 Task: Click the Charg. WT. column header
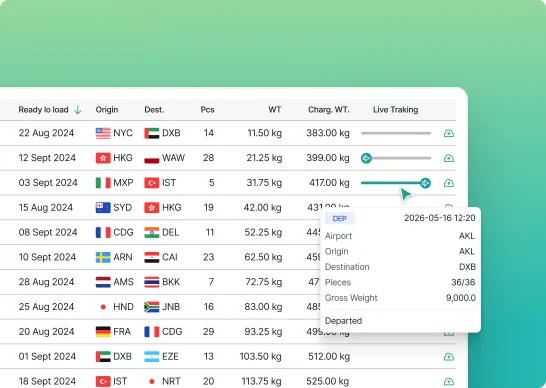pyautogui.click(x=328, y=110)
